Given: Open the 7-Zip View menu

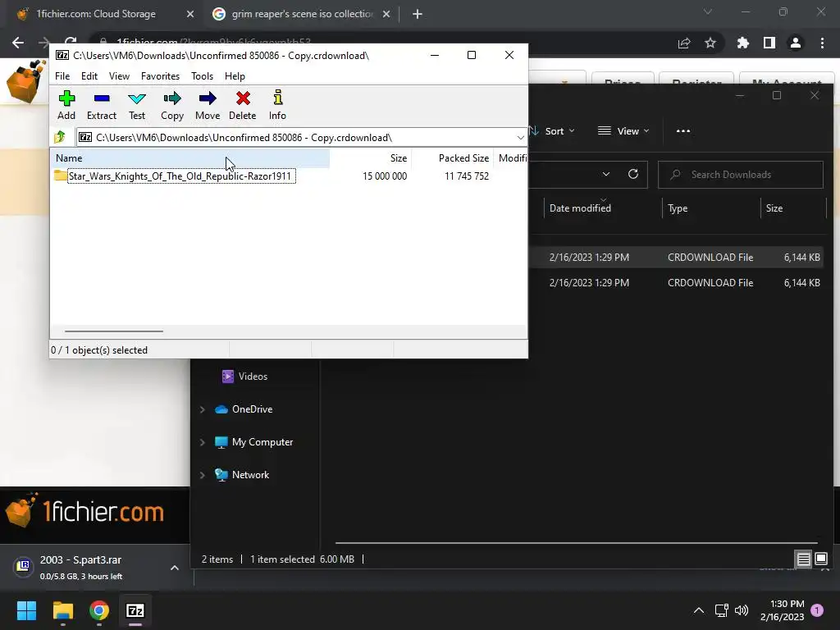Looking at the screenshot, I should [119, 76].
